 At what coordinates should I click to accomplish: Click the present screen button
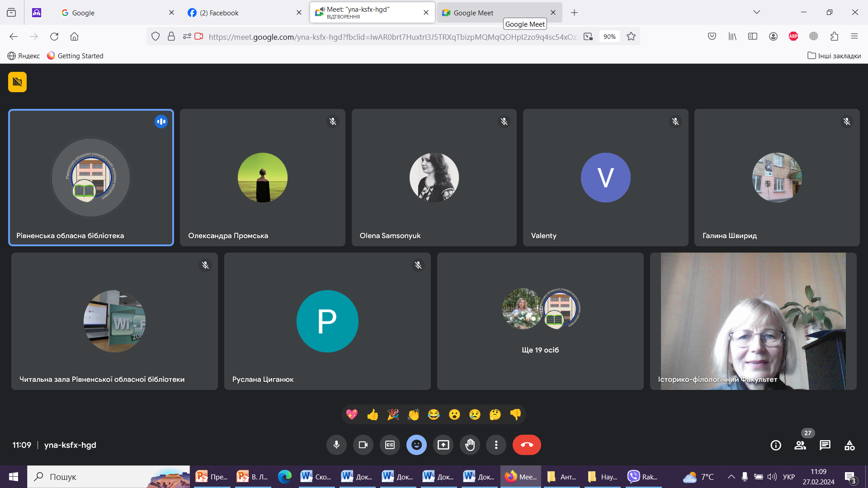click(443, 445)
